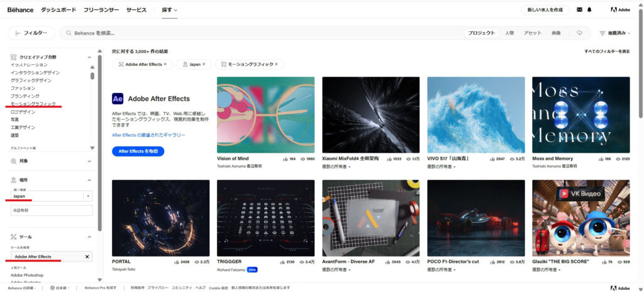Open the country dropdown showing Japan
Viewport: 644px width, 293px height.
coord(88,196)
